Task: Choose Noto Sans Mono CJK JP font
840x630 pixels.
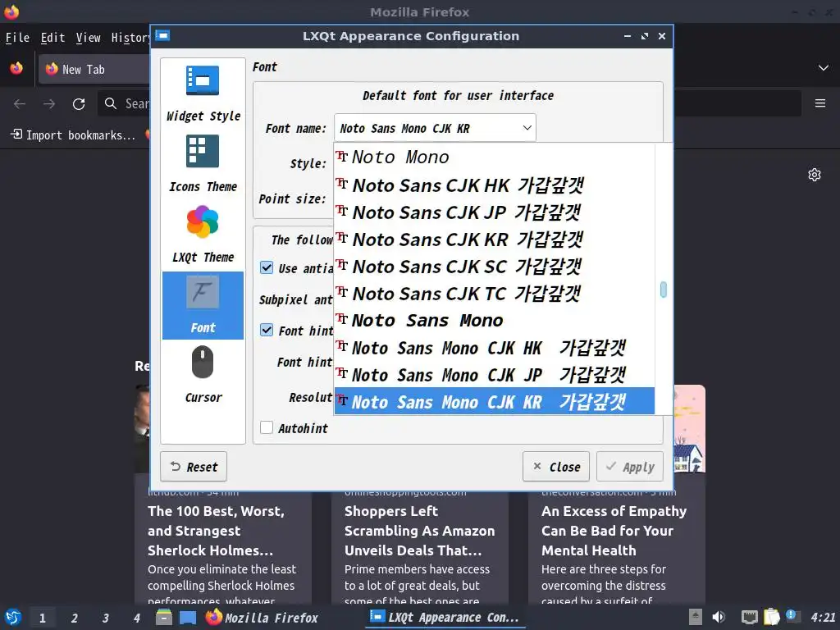Action: point(494,374)
